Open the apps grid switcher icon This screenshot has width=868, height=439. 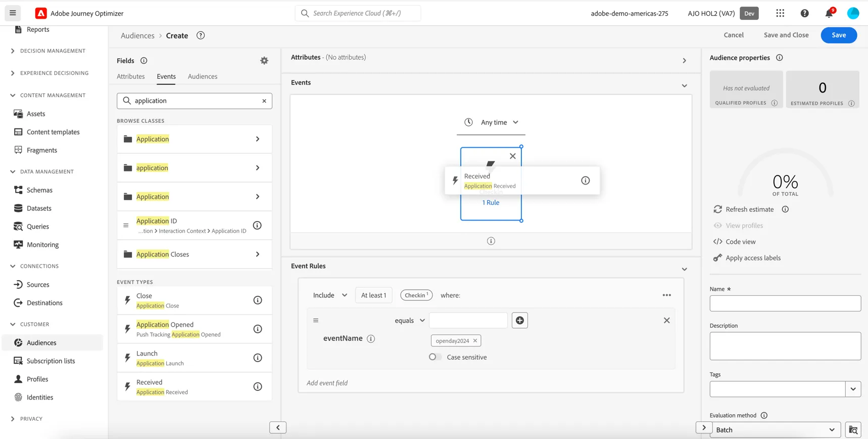(x=780, y=13)
